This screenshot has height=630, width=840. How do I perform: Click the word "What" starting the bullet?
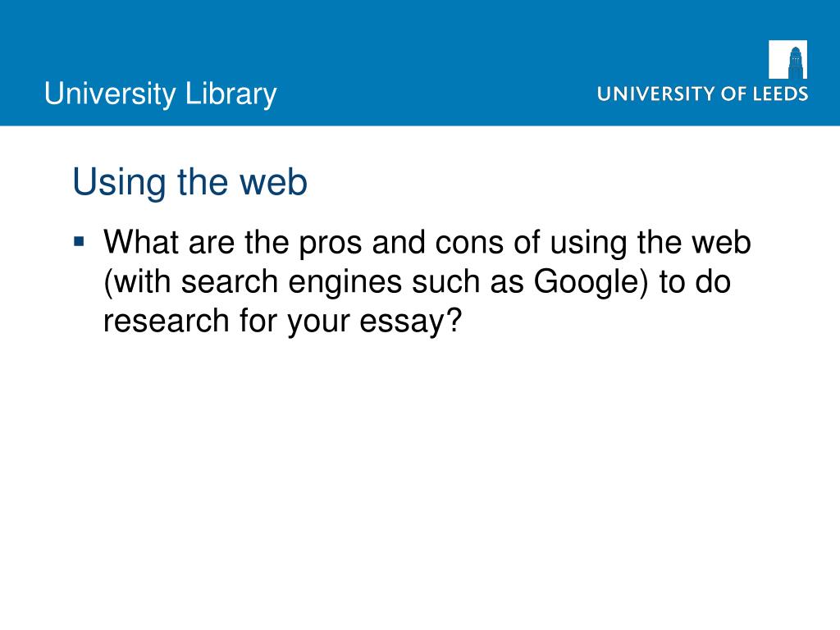pyautogui.click(x=140, y=243)
